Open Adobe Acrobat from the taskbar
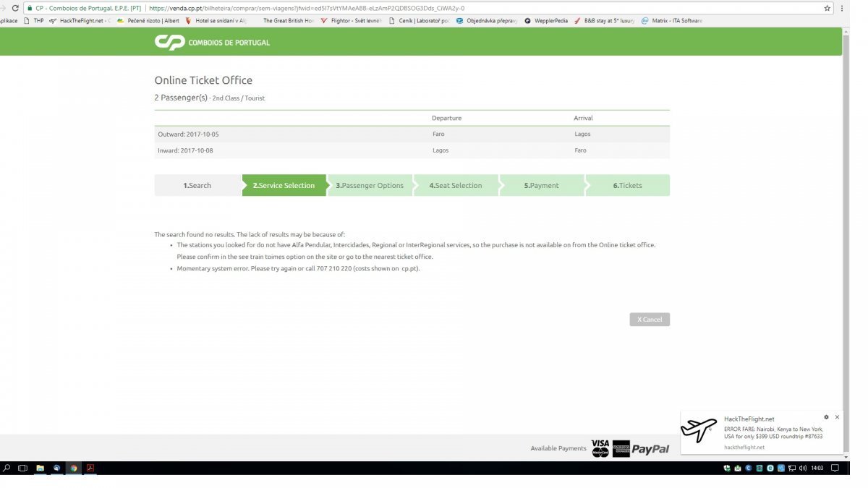Image resolution: width=868 pixels, height=488 pixels. [90, 468]
